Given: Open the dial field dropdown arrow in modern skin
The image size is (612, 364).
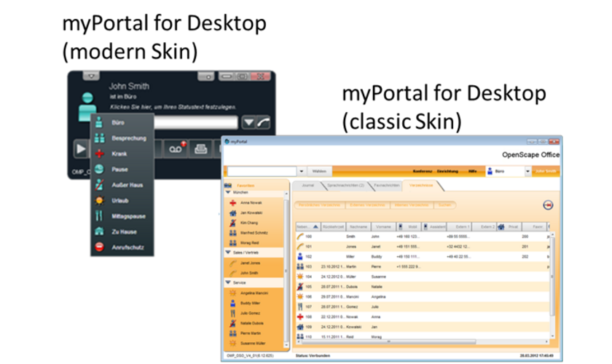Looking at the screenshot, I should tap(248, 122).
